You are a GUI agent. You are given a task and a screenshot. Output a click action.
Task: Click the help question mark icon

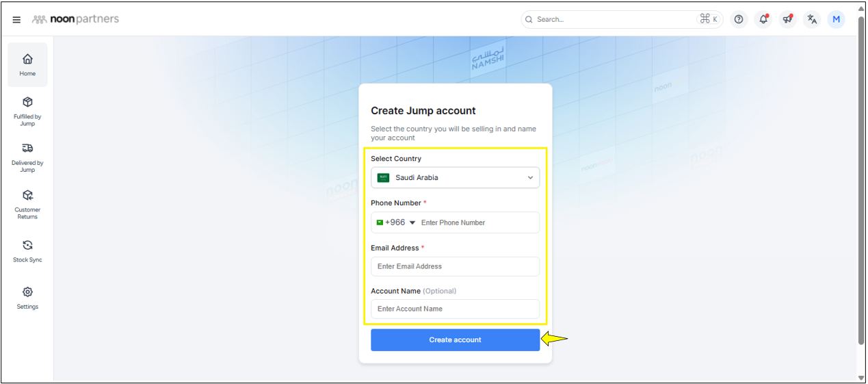click(739, 19)
